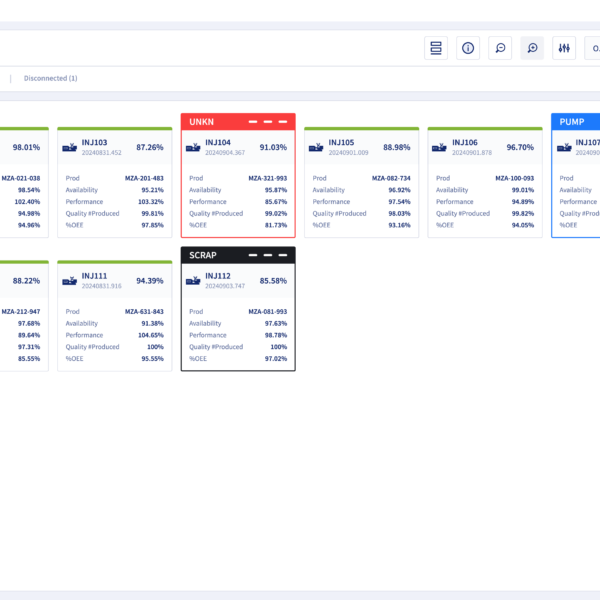Select the Disconnected (1) tab
Screen dimensions: 600x600
coord(51,78)
